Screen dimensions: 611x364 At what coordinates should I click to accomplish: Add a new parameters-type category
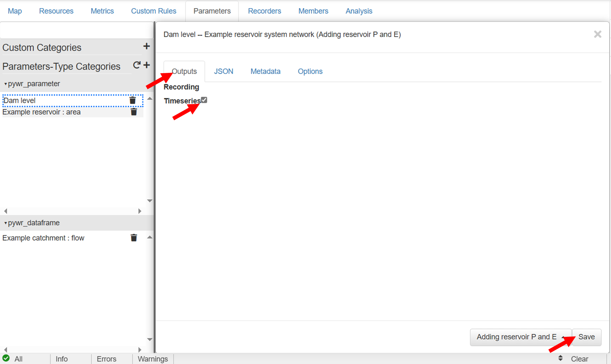[x=147, y=65]
